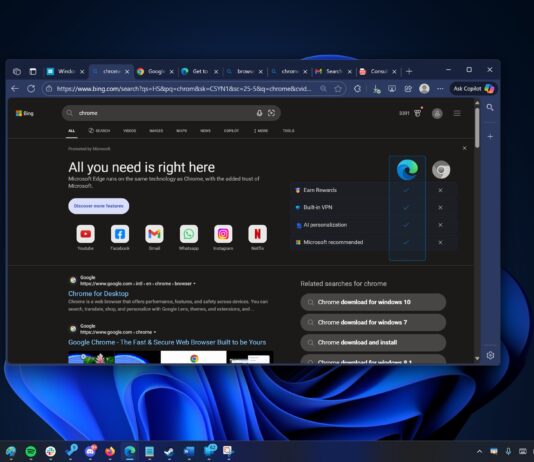Open the Instagram shortcut icon

pos(223,234)
